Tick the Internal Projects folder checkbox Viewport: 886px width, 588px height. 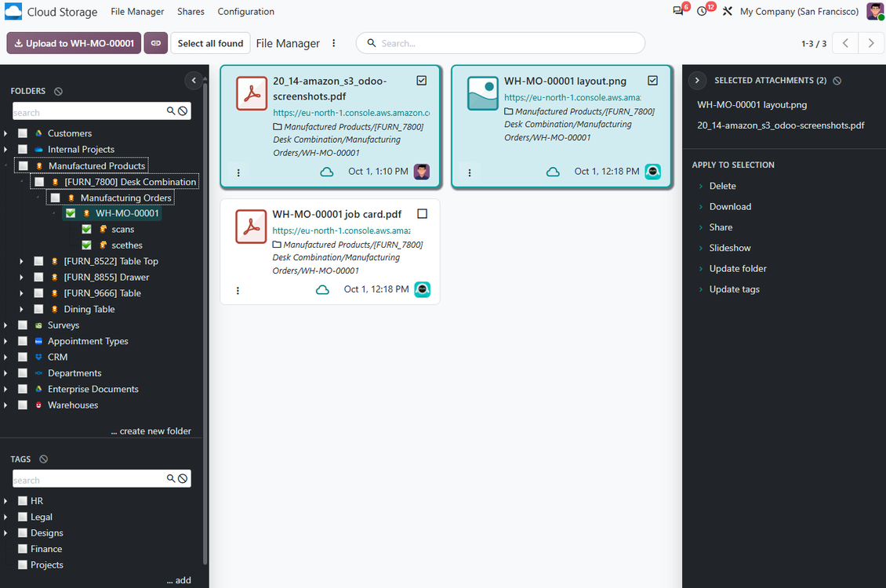tap(23, 149)
